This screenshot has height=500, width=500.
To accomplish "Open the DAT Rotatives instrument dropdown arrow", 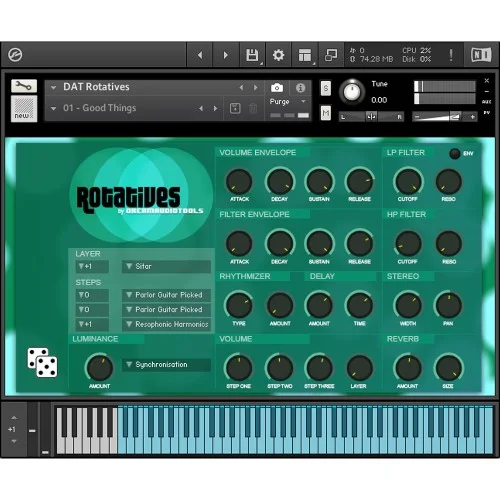I will [53, 88].
